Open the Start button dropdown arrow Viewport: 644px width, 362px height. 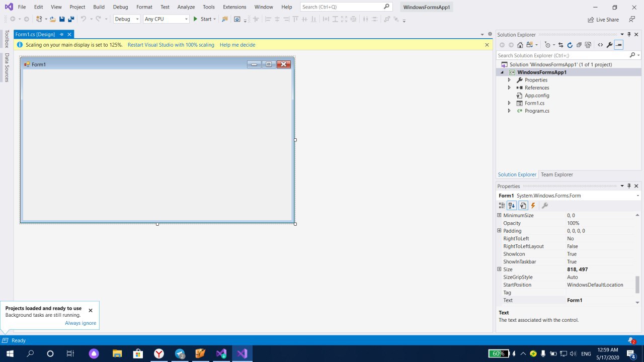pos(214,19)
